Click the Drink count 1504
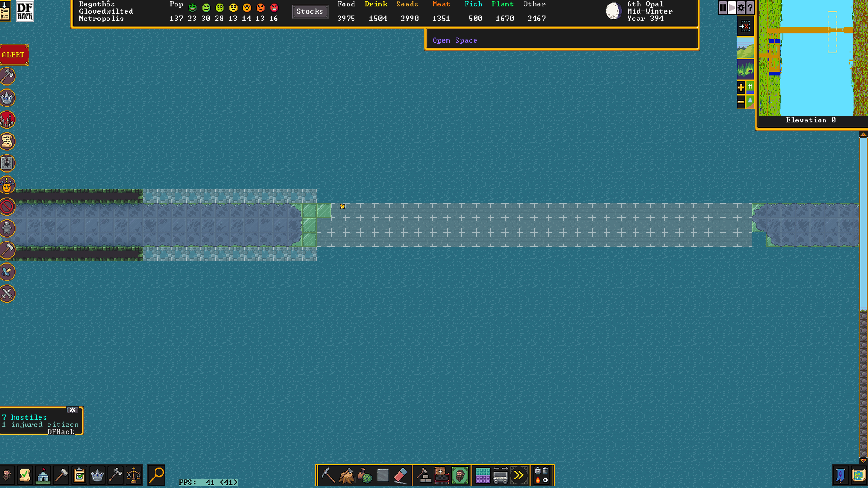The height and width of the screenshot is (488, 868). click(x=378, y=19)
